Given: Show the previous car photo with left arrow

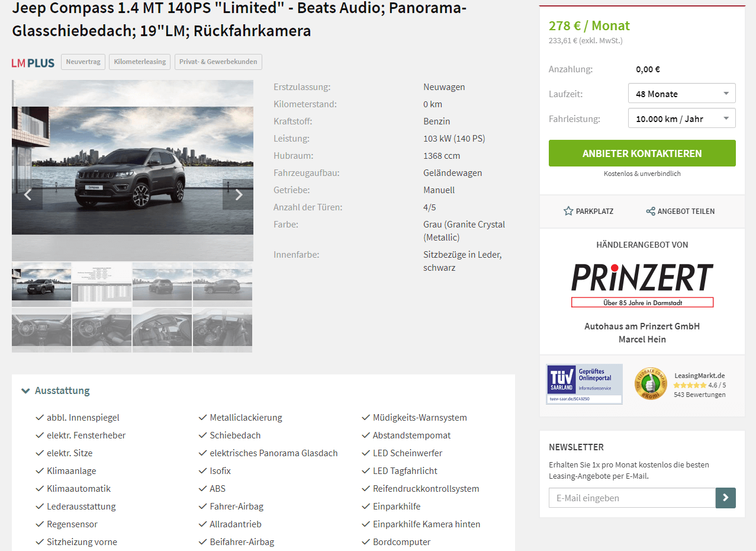Looking at the screenshot, I should 27,194.
